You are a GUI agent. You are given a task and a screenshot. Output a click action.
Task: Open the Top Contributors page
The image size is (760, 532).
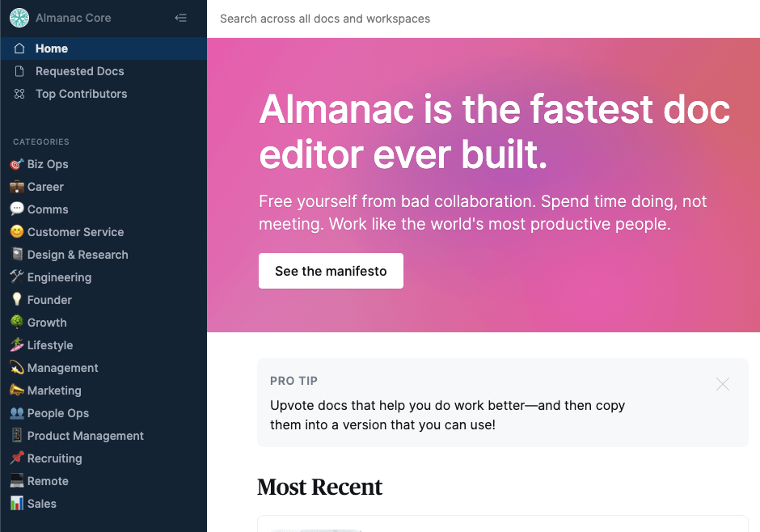pos(81,94)
